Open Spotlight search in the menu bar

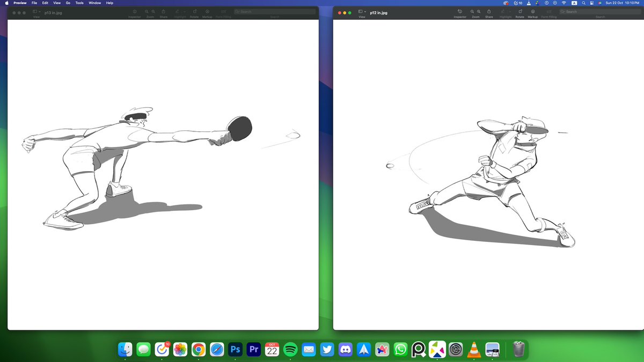coord(583,3)
